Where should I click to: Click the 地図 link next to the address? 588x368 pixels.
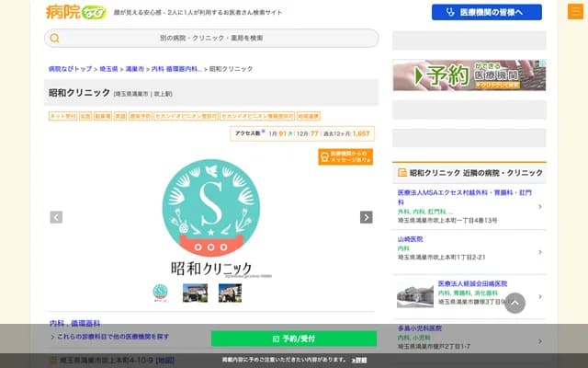click(x=165, y=360)
